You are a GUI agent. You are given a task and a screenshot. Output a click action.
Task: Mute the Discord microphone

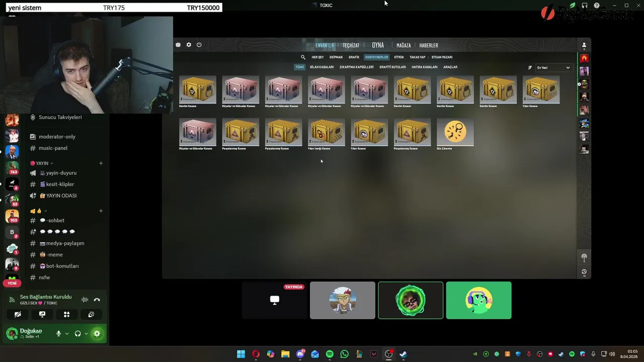coord(58,333)
